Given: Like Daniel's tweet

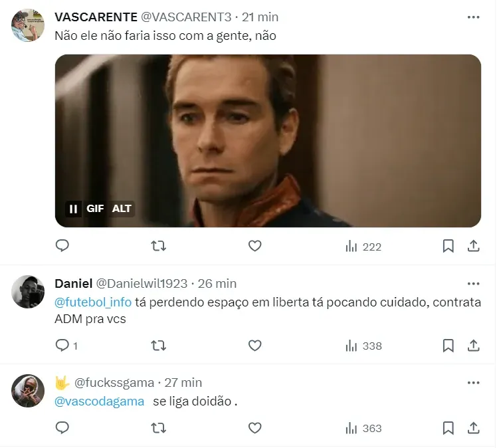Looking at the screenshot, I should [254, 346].
